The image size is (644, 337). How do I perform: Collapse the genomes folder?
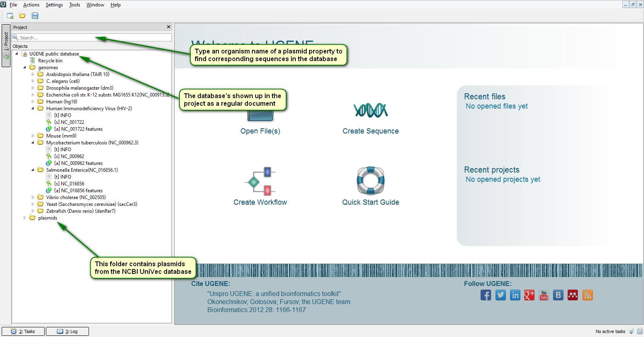click(25, 68)
